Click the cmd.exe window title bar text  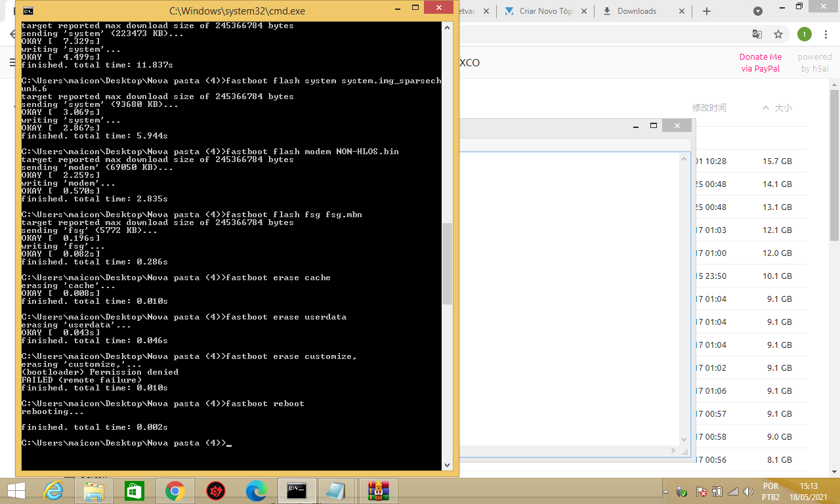pos(237,11)
